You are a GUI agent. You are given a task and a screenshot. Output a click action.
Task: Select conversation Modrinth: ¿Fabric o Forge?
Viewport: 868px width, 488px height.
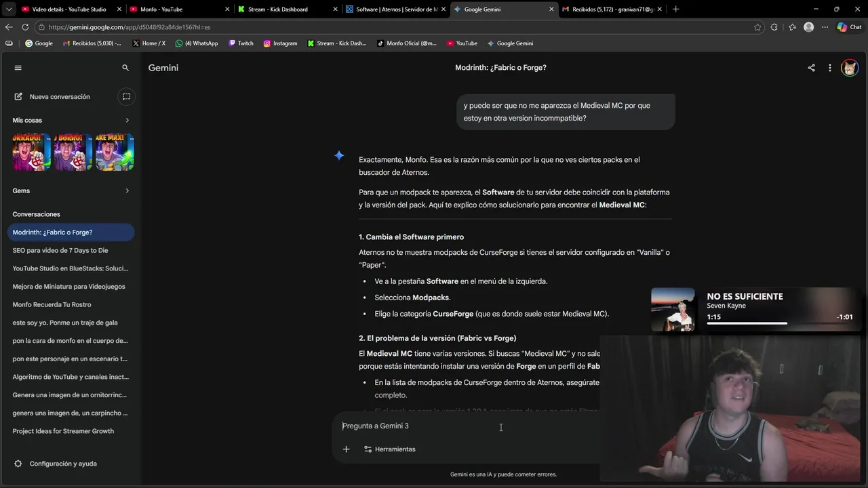(71, 232)
